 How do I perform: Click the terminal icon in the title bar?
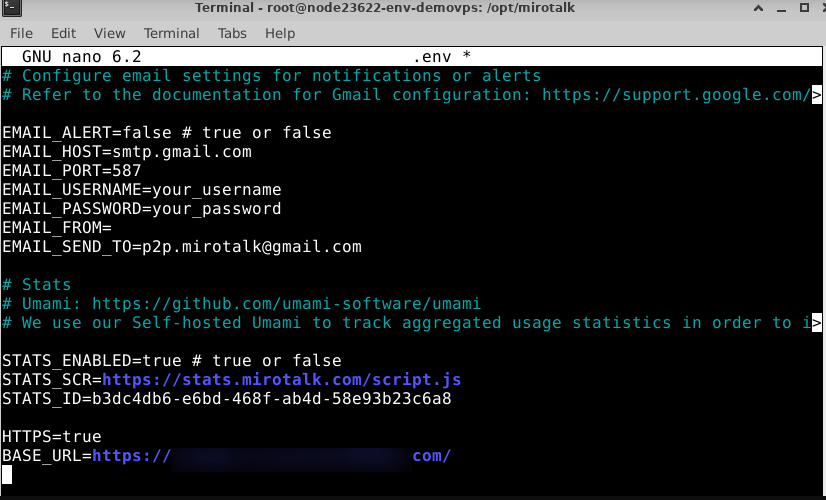click(12, 10)
